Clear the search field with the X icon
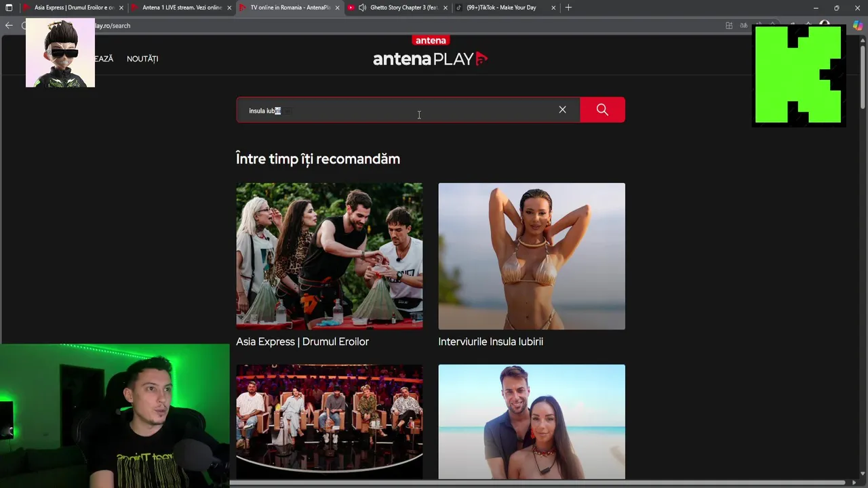 [x=562, y=110]
